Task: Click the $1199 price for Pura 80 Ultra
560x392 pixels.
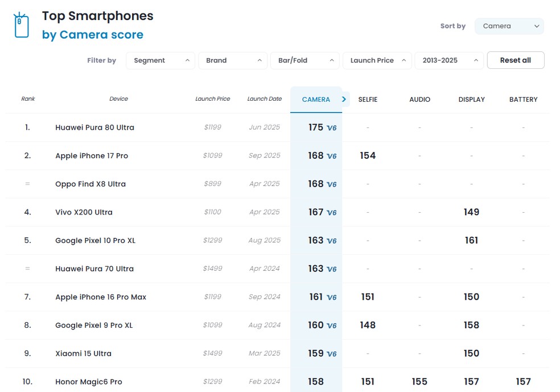Action: click(212, 127)
